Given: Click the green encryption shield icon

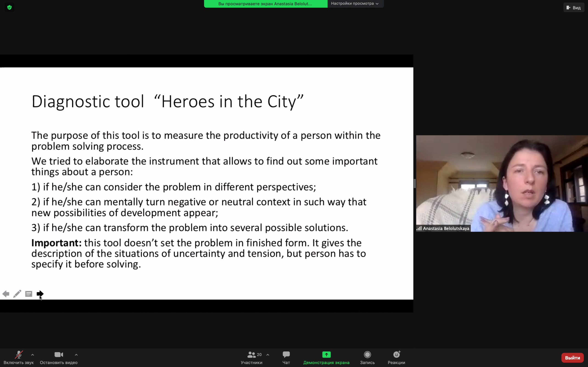Looking at the screenshot, I should pyautogui.click(x=9, y=7).
